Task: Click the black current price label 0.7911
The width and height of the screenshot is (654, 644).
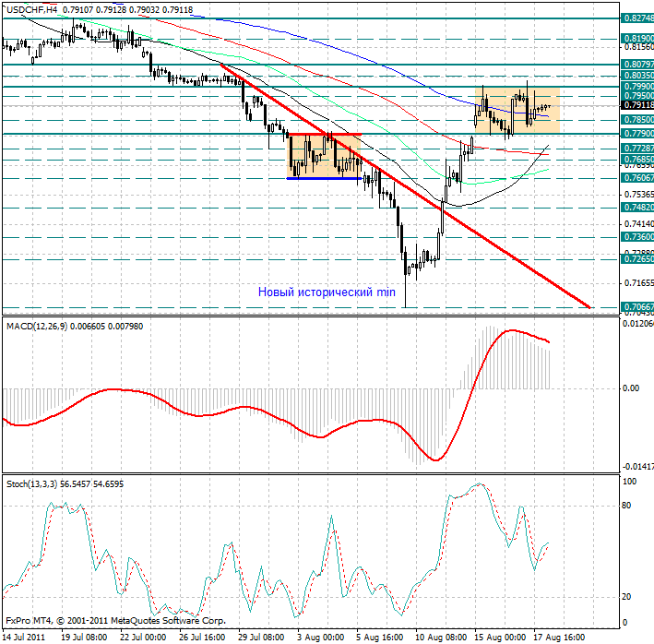Action: pyautogui.click(x=637, y=105)
